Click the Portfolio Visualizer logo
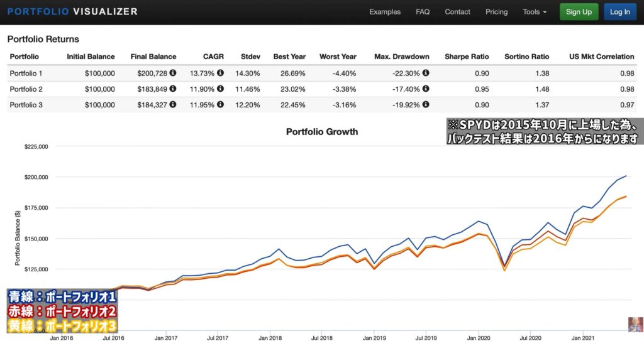The height and width of the screenshot is (341, 644). tap(72, 12)
